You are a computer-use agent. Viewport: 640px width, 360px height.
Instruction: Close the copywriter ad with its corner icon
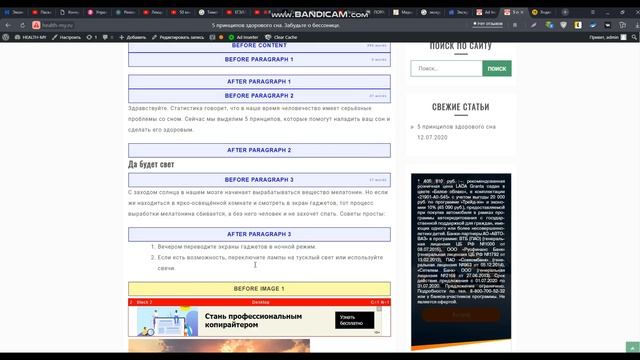(x=379, y=309)
